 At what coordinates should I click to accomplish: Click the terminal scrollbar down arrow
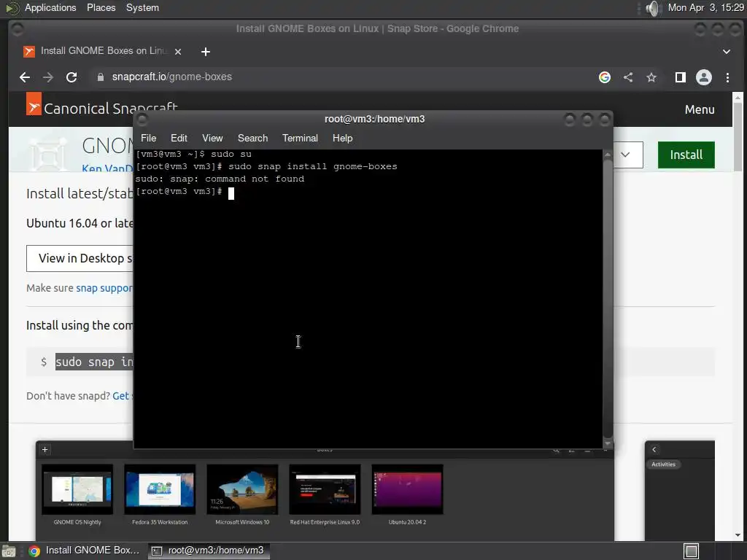[608, 444]
